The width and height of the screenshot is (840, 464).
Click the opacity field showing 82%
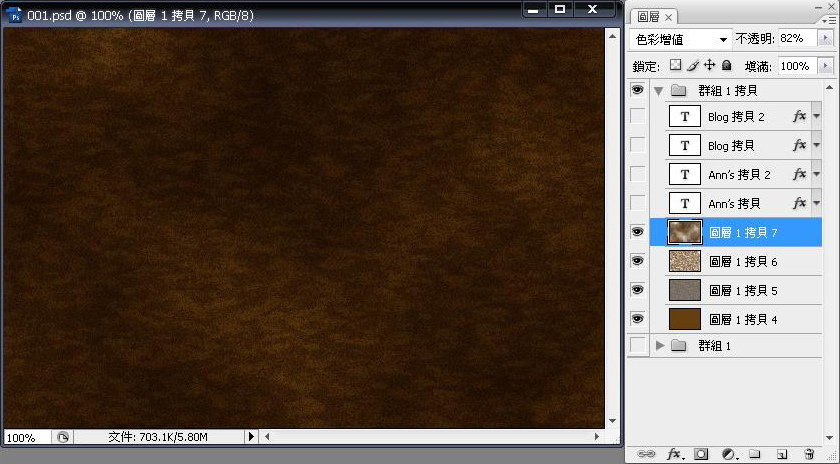pos(797,39)
